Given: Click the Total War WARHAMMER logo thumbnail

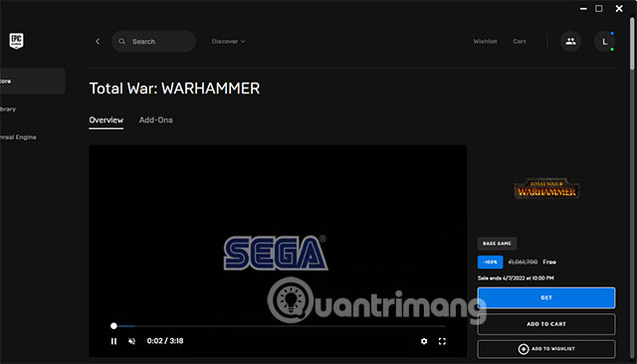Looking at the screenshot, I should tap(546, 189).
